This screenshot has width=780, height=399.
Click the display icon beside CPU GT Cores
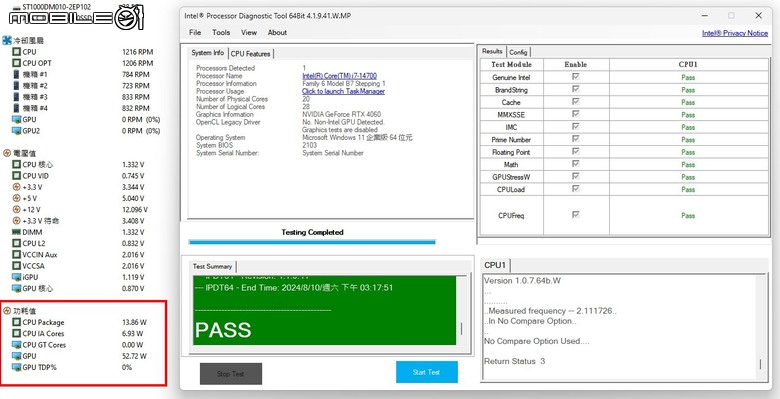(16, 345)
